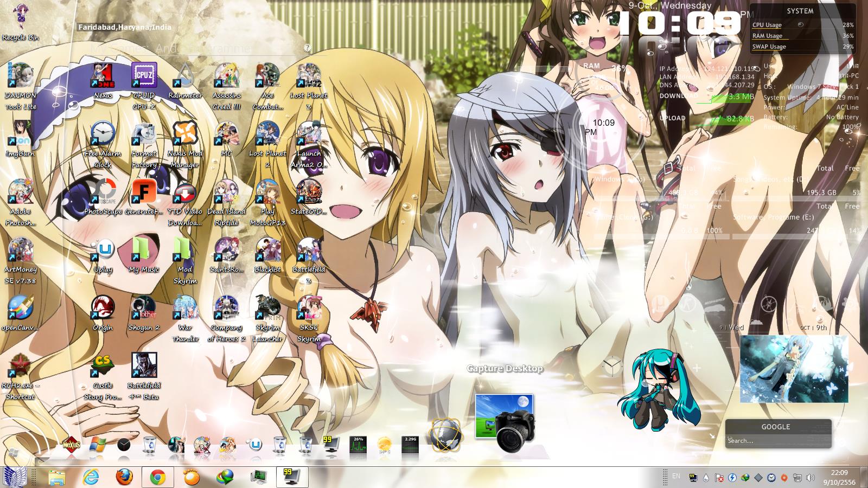The width and height of the screenshot is (868, 488).
Task: Click the Rainmeter desktop shortcut
Action: 185,81
